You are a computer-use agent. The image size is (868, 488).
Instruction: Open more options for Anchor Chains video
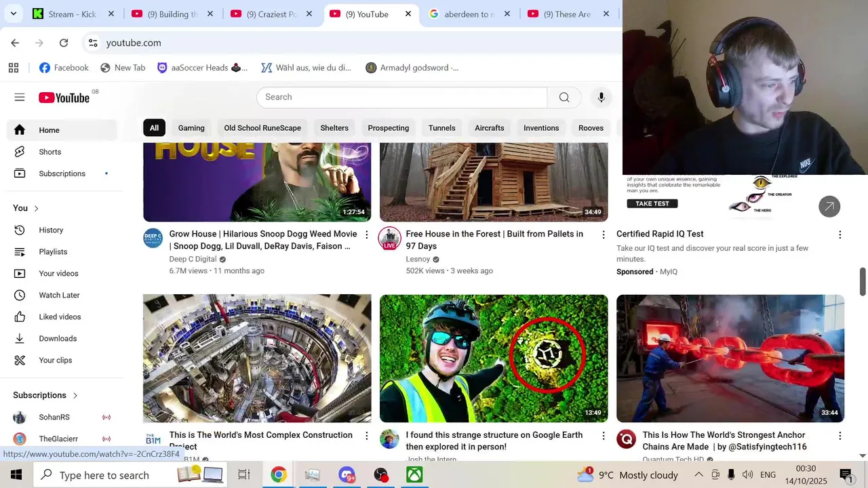coord(840,436)
